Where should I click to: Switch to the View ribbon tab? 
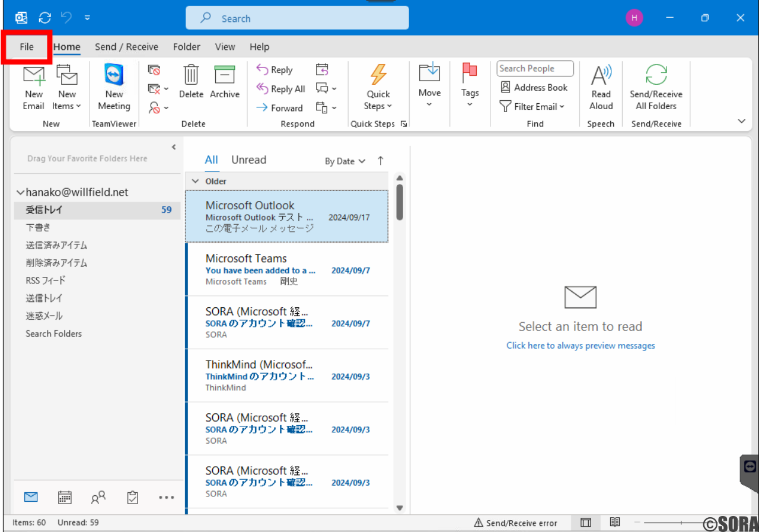225,46
